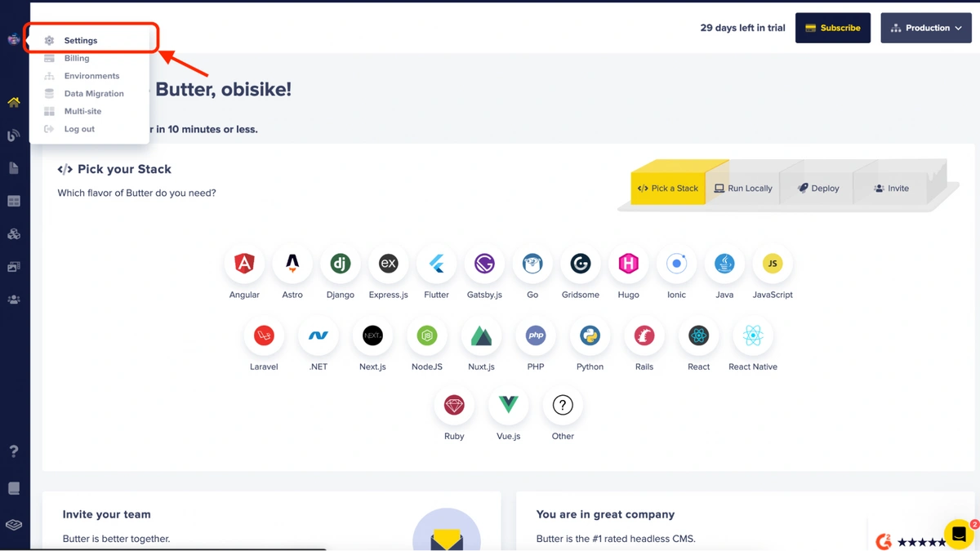
Task: Go to the Deploy step
Action: pos(818,189)
